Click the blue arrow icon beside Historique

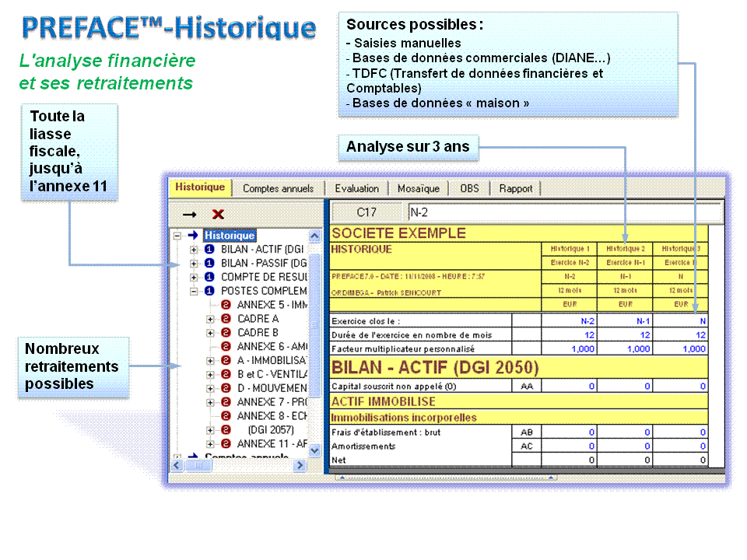(193, 235)
